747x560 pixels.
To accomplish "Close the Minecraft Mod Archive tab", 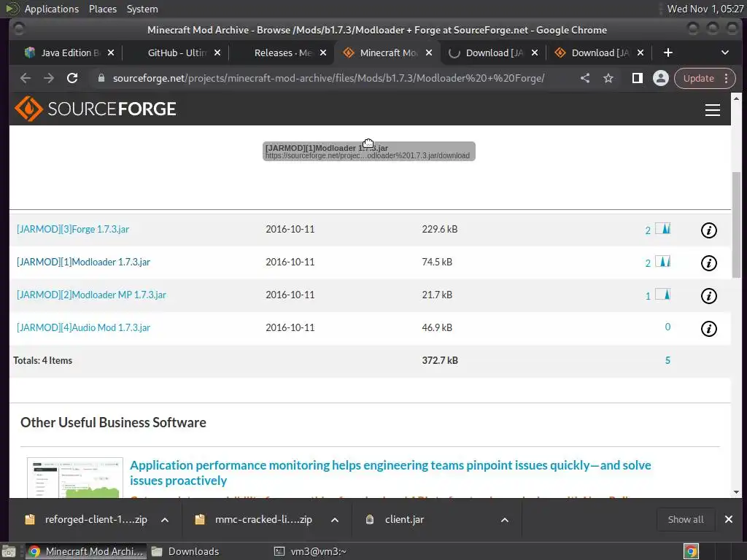I will (429, 52).
